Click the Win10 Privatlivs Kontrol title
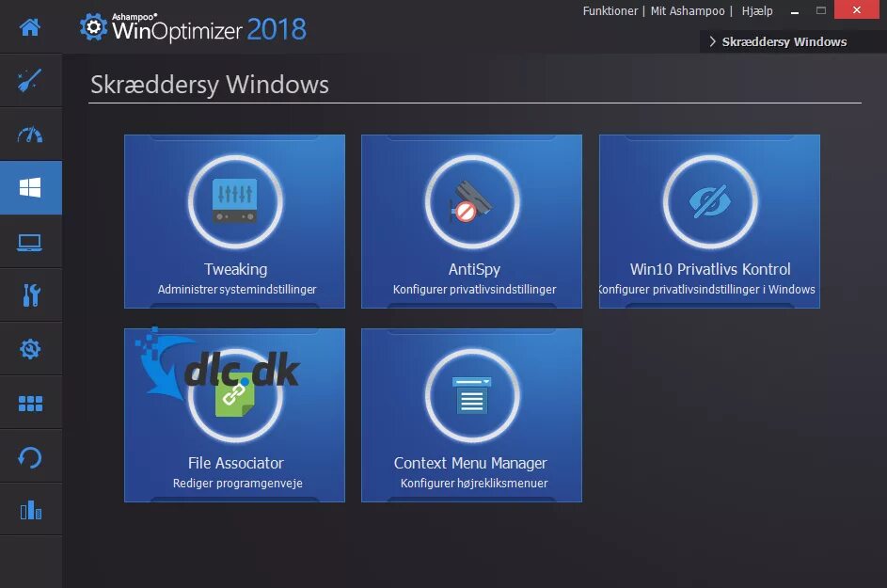Screen dimensions: 887x588 coord(710,269)
